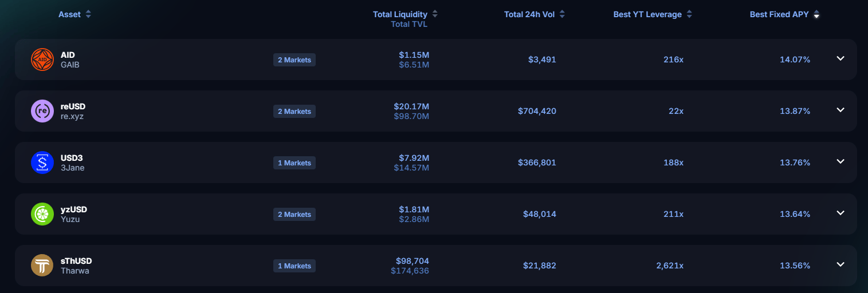Click the AID 2 Markets badge
The image size is (868, 293).
pos(294,60)
